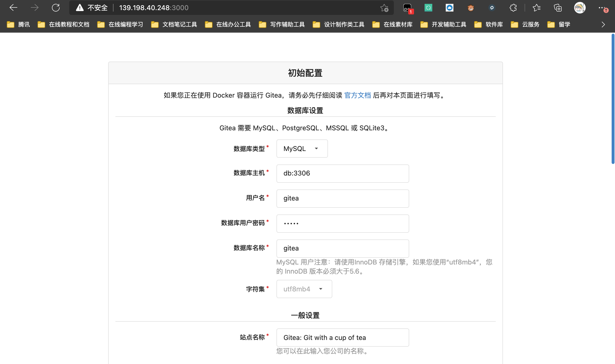Open the monkey extension icon
This screenshot has width=615, height=364.
[x=471, y=8]
